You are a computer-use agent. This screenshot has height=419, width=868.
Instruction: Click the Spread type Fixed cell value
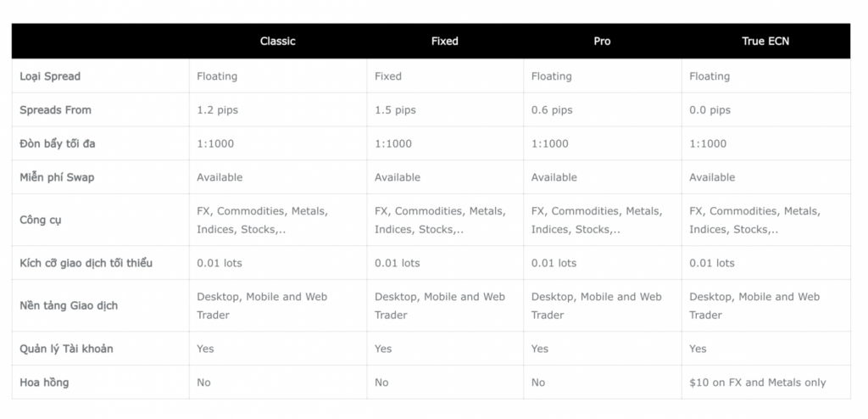click(388, 76)
